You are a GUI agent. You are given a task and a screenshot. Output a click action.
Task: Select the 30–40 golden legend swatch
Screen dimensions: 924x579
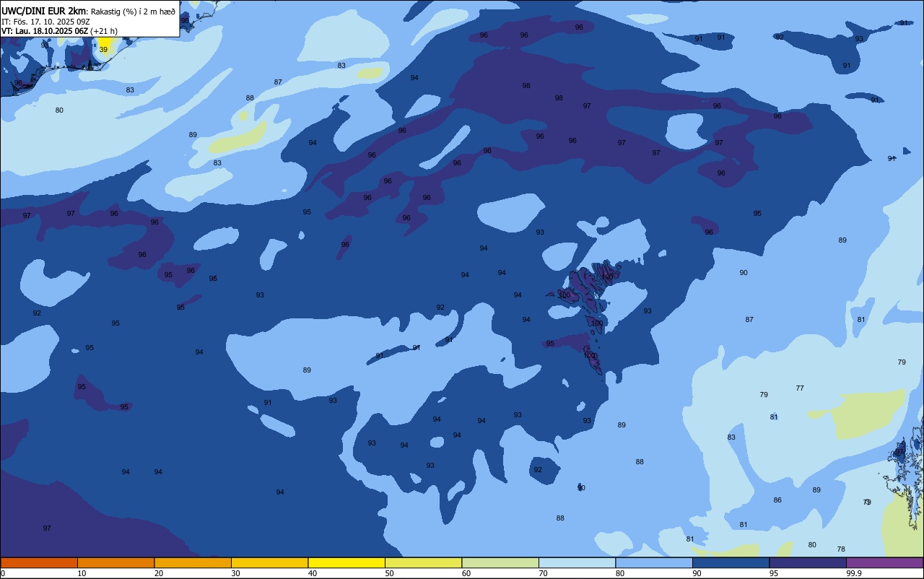[x=269, y=562]
